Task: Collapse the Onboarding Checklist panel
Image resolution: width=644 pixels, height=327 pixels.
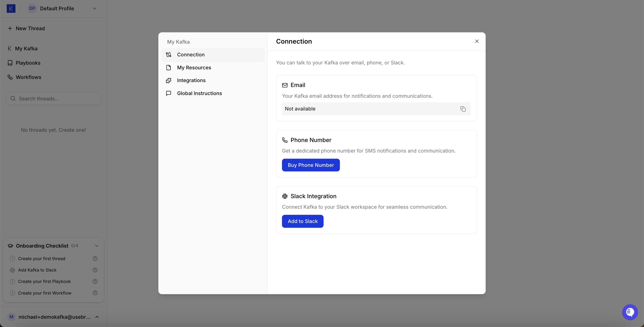Action: pyautogui.click(x=97, y=246)
